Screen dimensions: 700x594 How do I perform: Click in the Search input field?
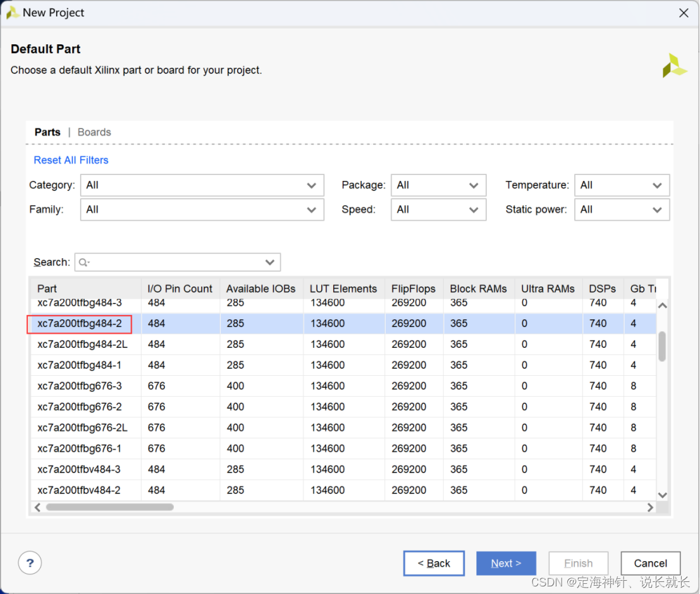(x=178, y=263)
